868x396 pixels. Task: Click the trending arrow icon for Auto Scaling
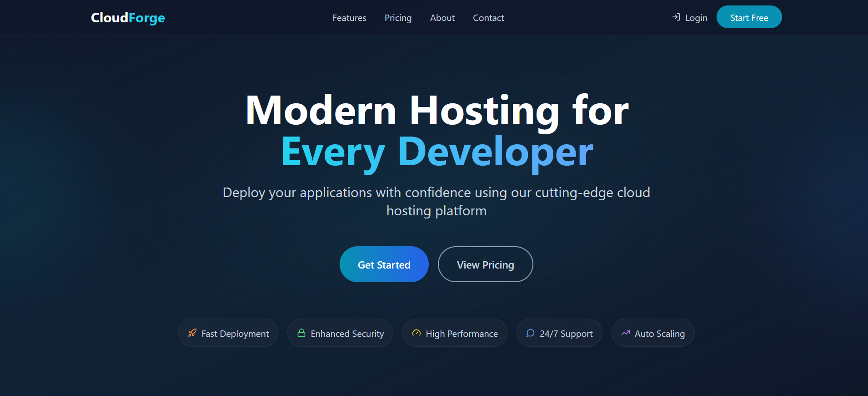click(x=626, y=333)
